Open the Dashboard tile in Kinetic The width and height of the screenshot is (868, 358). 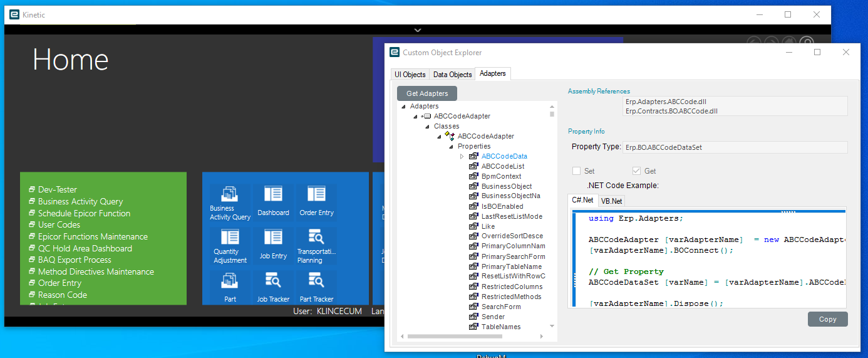click(273, 203)
